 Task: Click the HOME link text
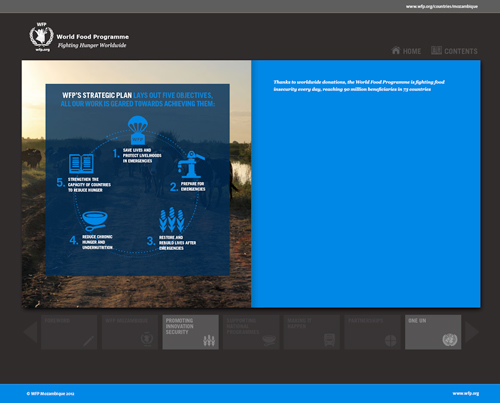(x=412, y=51)
